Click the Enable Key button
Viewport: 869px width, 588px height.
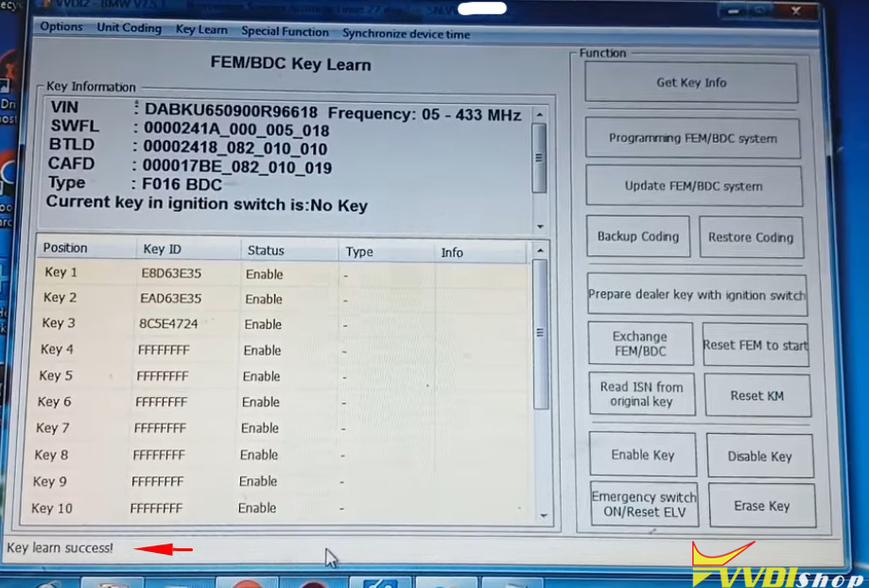643,455
